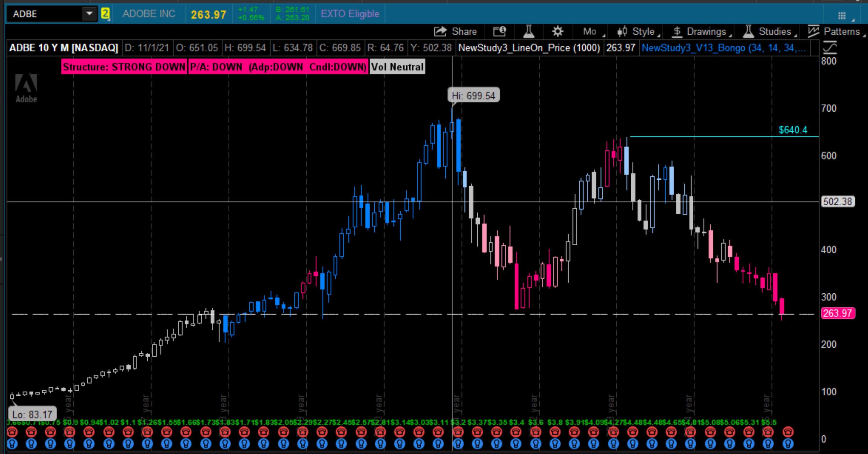The width and height of the screenshot is (868, 454).
Task: Click the curve icon beside the study labels
Action: [x=830, y=48]
